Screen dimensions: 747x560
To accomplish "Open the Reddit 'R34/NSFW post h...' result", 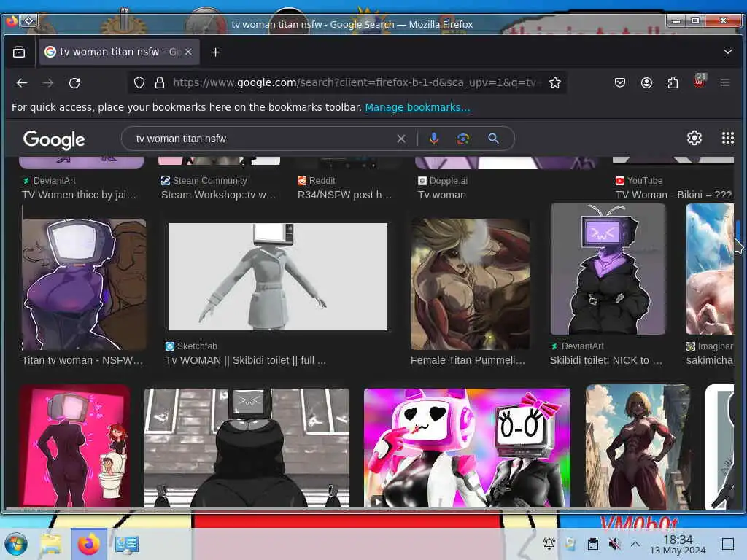I will tap(344, 195).
